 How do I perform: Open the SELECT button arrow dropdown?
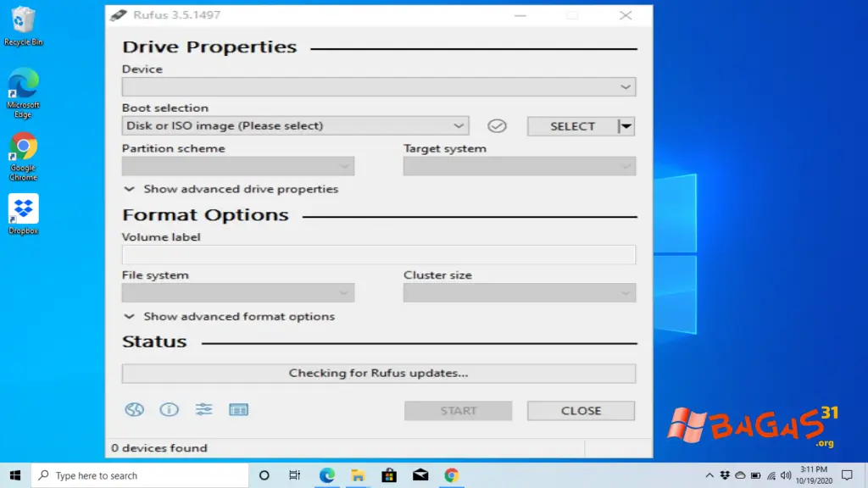click(x=626, y=126)
